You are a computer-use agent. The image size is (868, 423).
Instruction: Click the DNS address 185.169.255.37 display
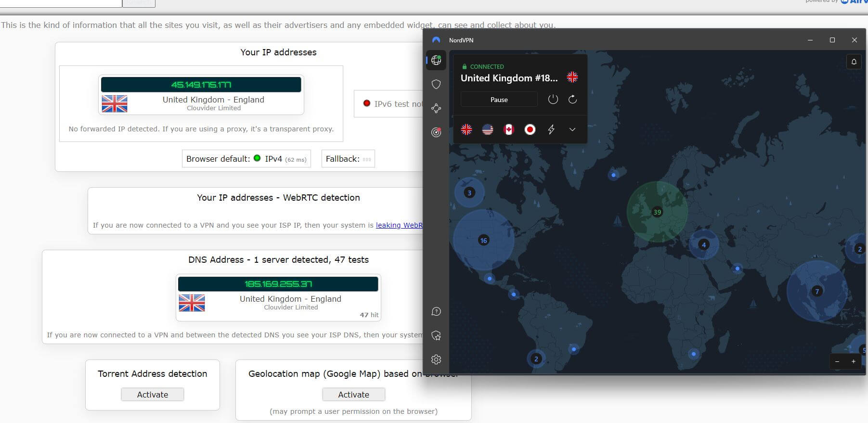tap(278, 284)
